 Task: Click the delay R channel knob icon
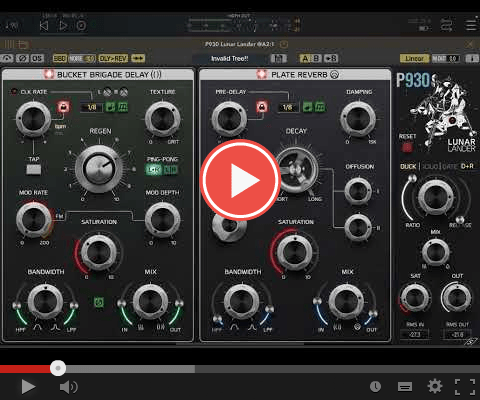click(x=124, y=92)
